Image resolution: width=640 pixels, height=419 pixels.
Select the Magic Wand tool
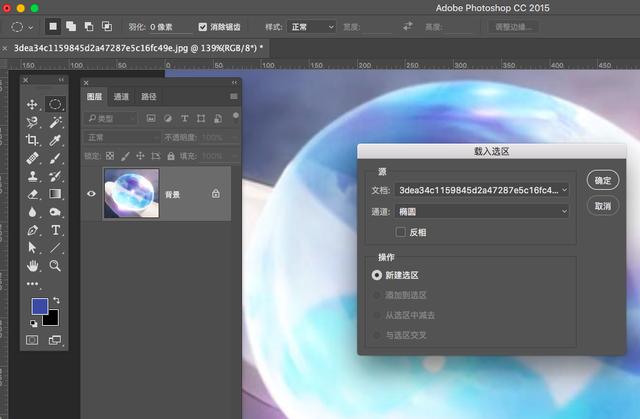(55, 122)
